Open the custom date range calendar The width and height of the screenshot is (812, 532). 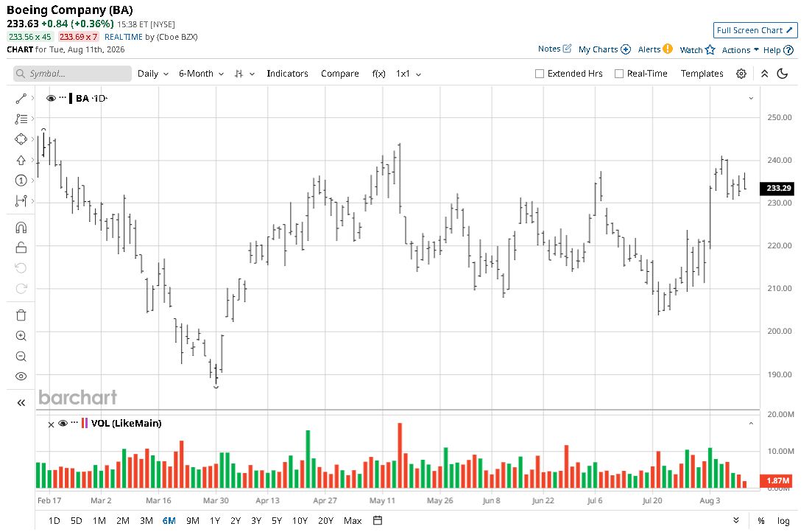tap(378, 520)
